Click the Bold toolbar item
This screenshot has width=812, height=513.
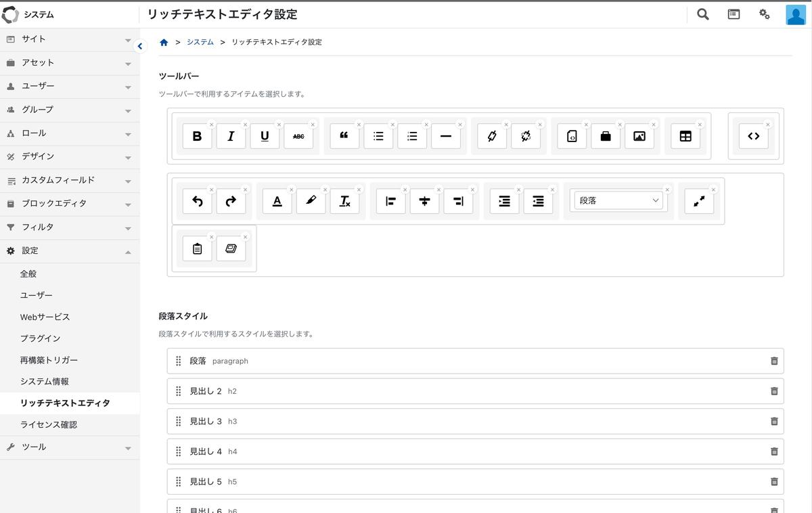click(x=197, y=136)
